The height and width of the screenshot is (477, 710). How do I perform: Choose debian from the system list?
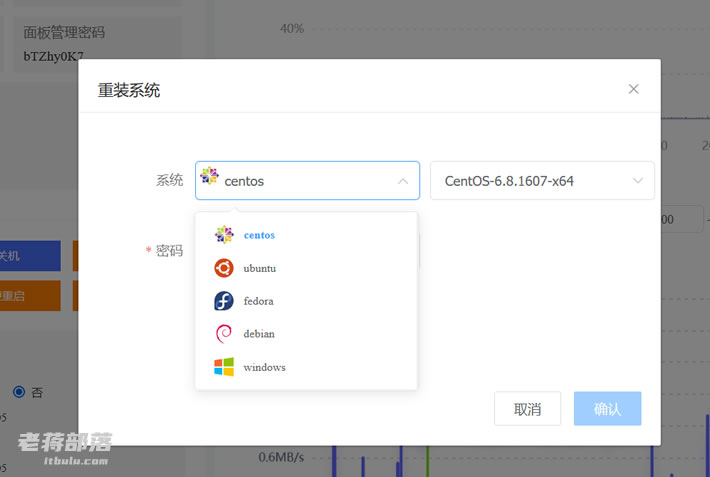point(306,334)
